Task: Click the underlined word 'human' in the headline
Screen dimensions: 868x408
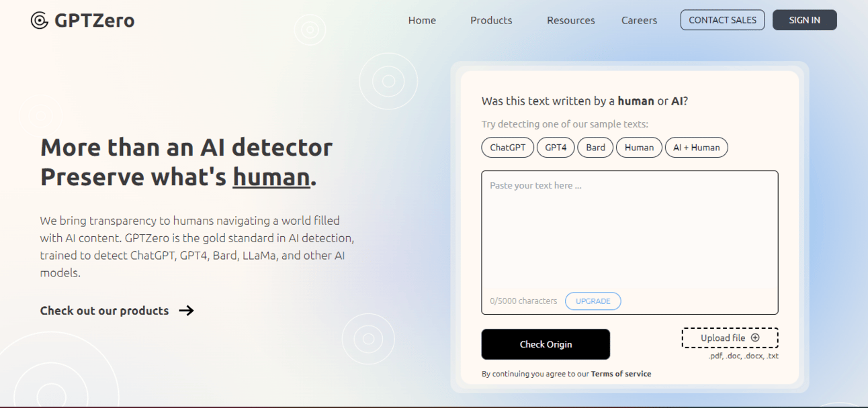Action: (x=271, y=177)
